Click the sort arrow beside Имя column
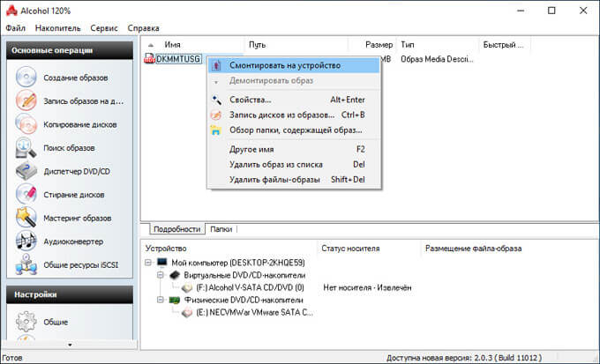 pos(151,45)
